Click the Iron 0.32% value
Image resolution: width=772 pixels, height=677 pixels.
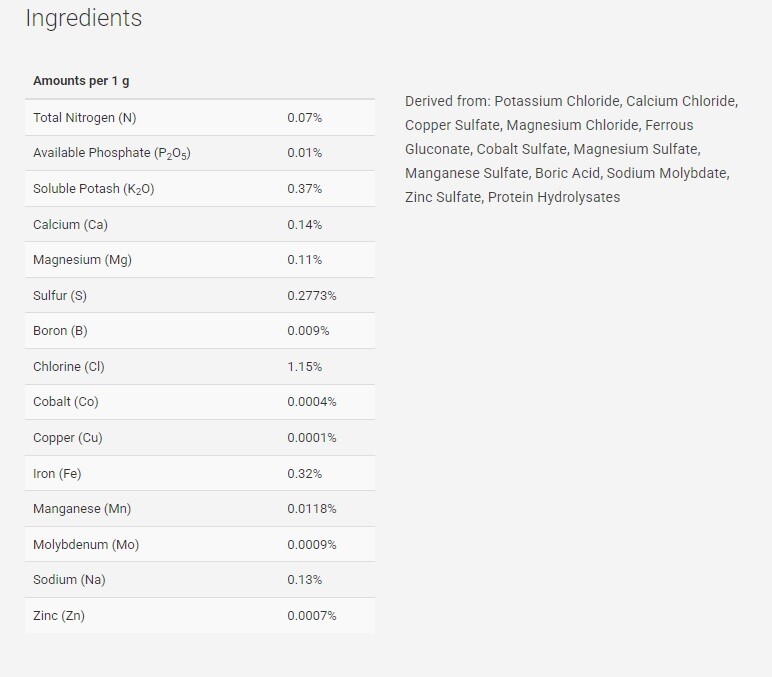tap(304, 474)
